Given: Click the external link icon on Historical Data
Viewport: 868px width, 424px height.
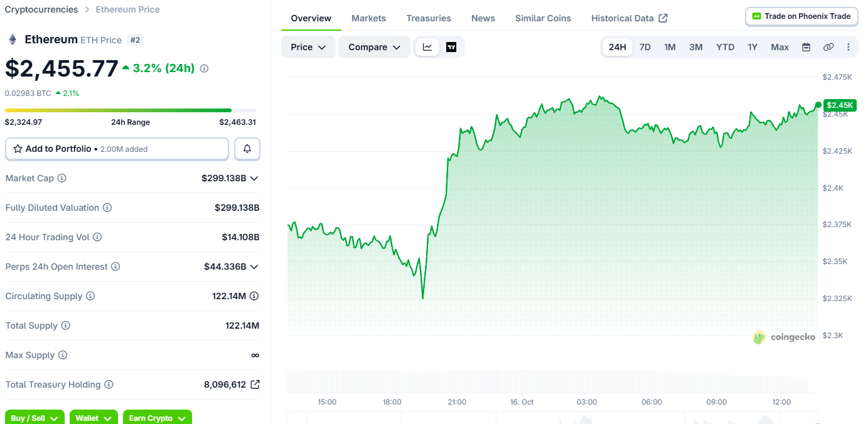Looking at the screenshot, I should [663, 18].
